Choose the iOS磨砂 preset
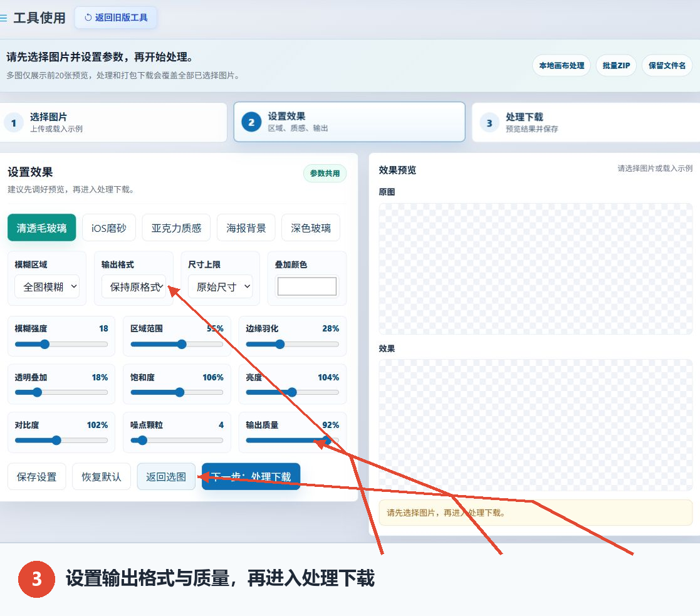The height and width of the screenshot is (616, 700). click(x=109, y=227)
